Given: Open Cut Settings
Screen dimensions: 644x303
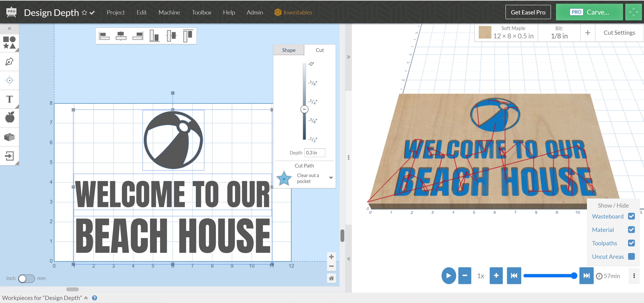Looking at the screenshot, I should [x=619, y=33].
